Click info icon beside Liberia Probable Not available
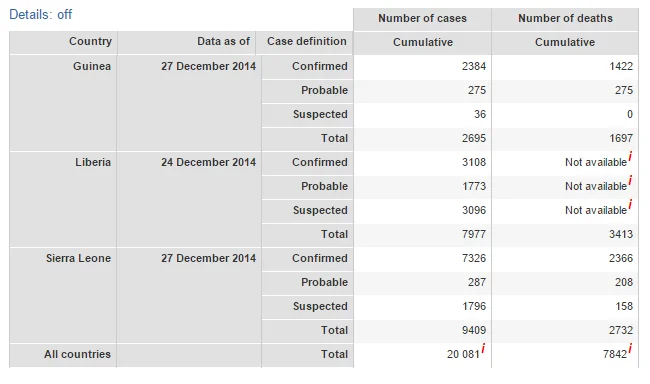Screen dimensions: 650x384 (630, 180)
